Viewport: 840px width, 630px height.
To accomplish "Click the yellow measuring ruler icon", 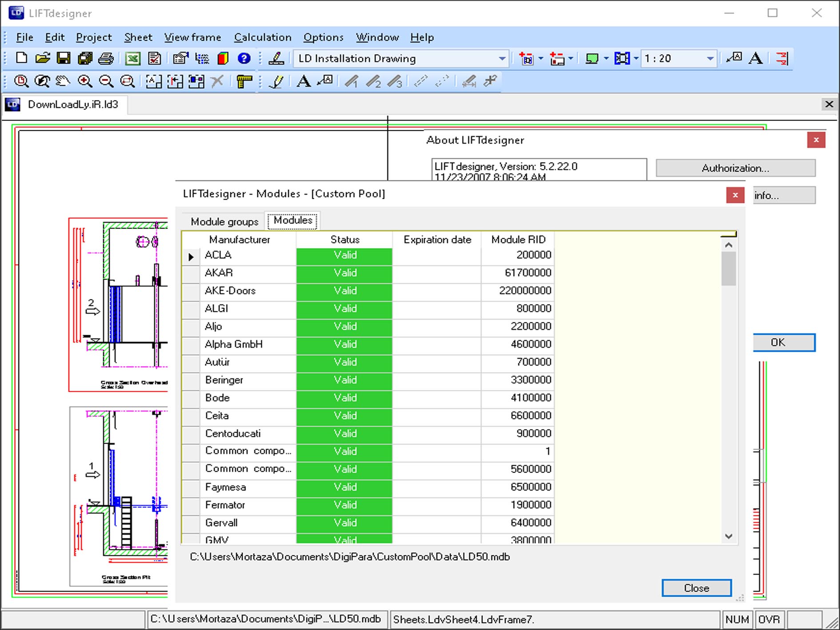I will [x=244, y=81].
